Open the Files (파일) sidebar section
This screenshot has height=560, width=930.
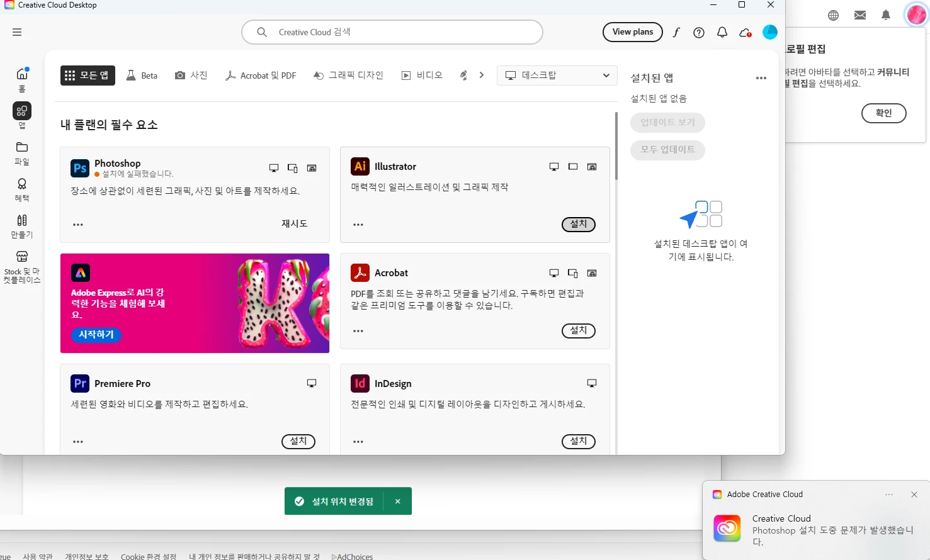22,153
